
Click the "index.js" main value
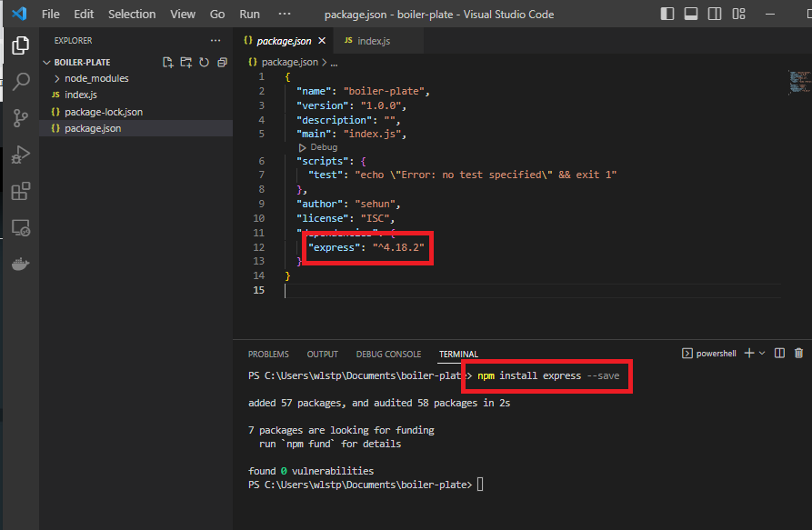click(x=372, y=134)
